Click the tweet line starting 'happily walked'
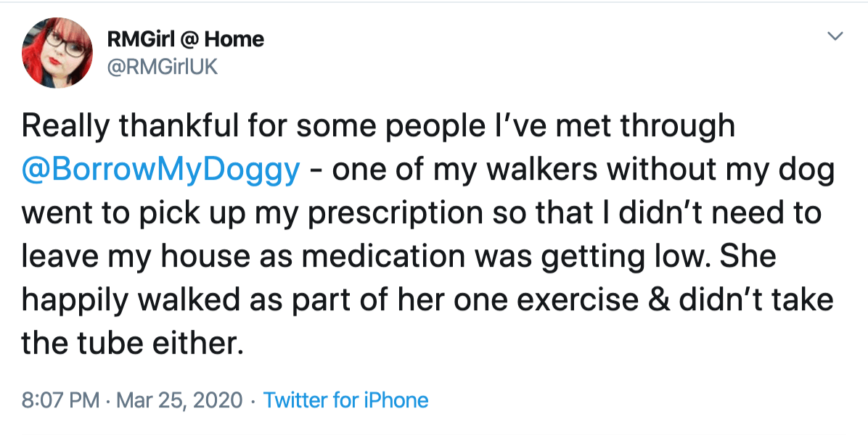The width and height of the screenshot is (868, 435). [x=428, y=299]
